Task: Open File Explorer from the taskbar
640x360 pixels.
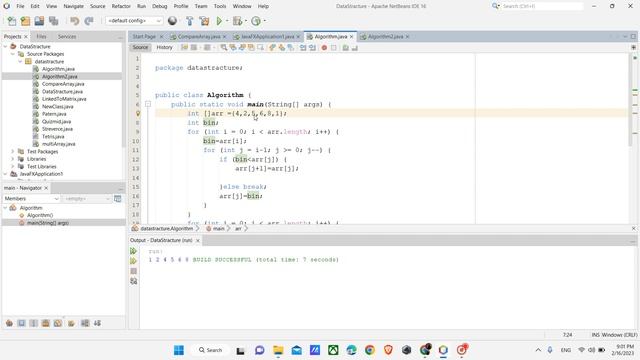Action: coord(278,350)
